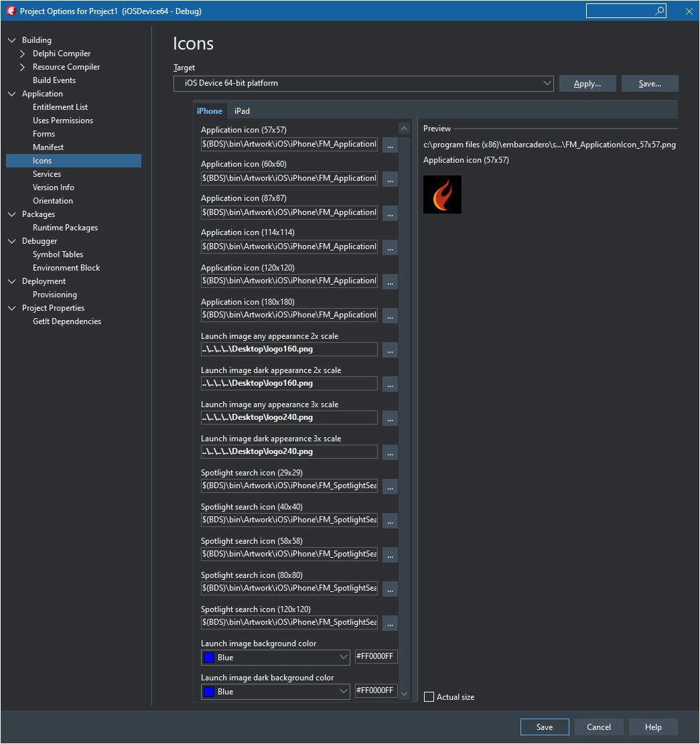The height and width of the screenshot is (744, 700).
Task: Click Launch image dark background hex field
Action: (x=376, y=690)
